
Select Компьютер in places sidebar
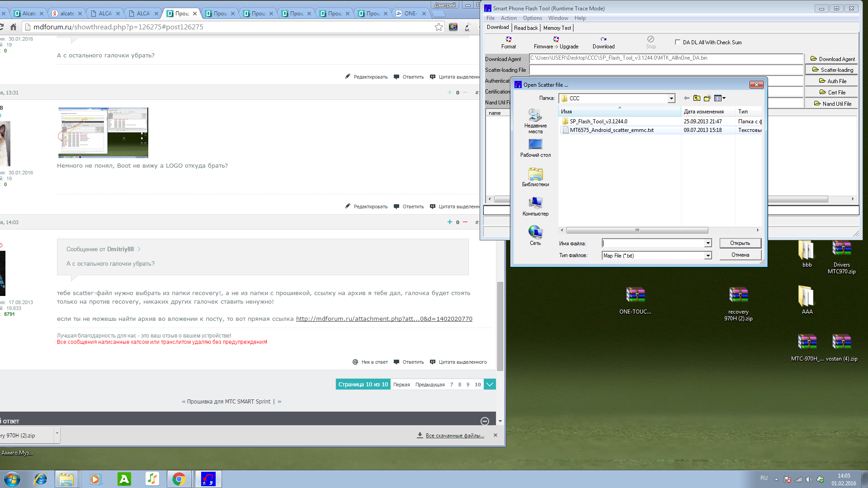535,206
